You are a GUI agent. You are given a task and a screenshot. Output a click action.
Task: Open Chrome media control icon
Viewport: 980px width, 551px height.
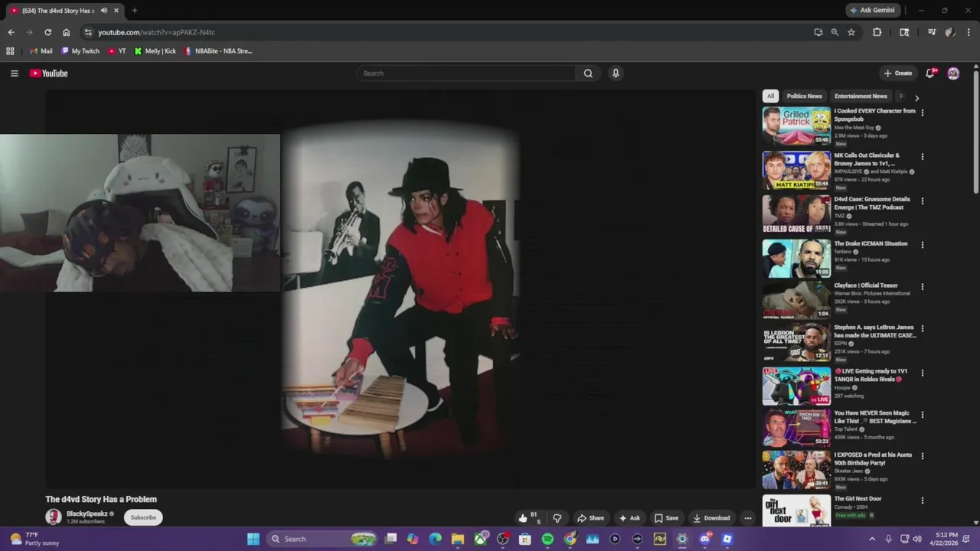coord(932,32)
